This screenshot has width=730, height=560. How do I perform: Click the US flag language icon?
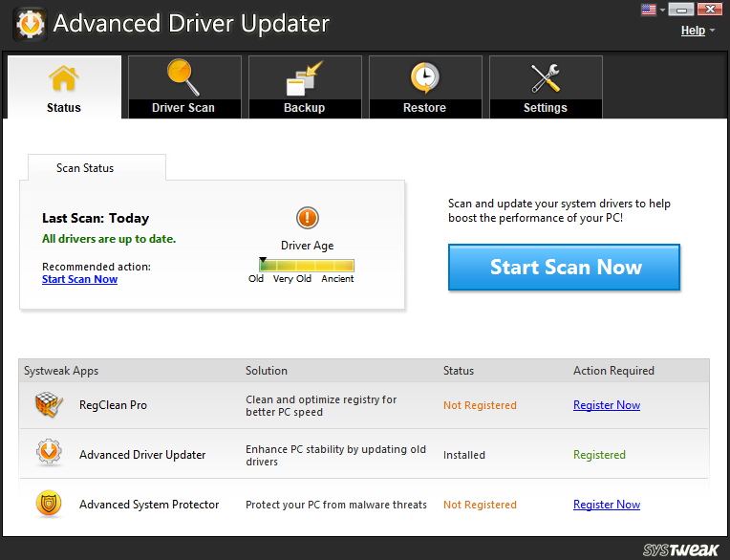click(648, 10)
